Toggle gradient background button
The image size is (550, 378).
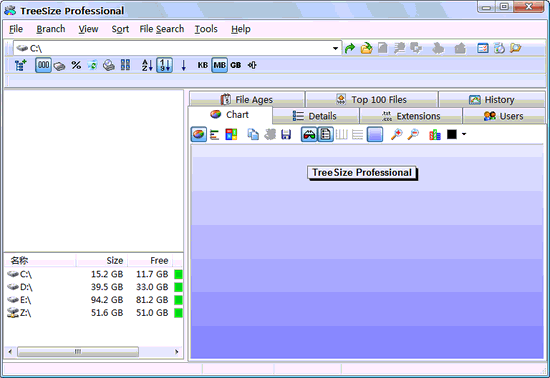pos(375,134)
